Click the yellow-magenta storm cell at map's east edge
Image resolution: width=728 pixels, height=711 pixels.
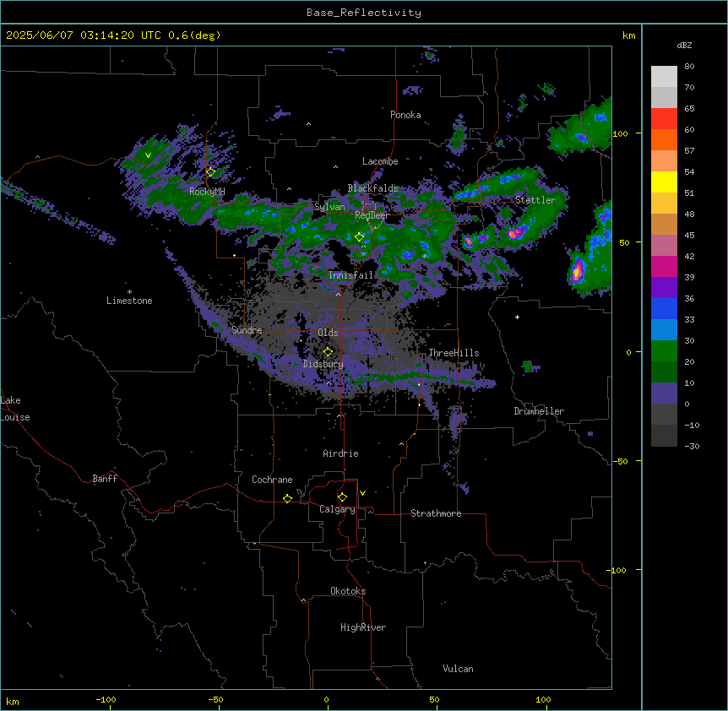pyautogui.click(x=577, y=270)
